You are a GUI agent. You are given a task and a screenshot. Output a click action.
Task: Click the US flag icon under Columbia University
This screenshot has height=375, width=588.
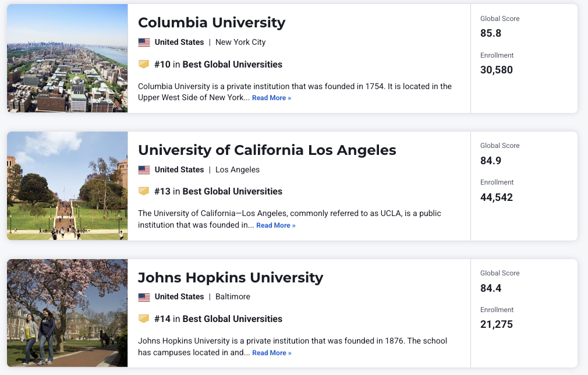tap(144, 43)
